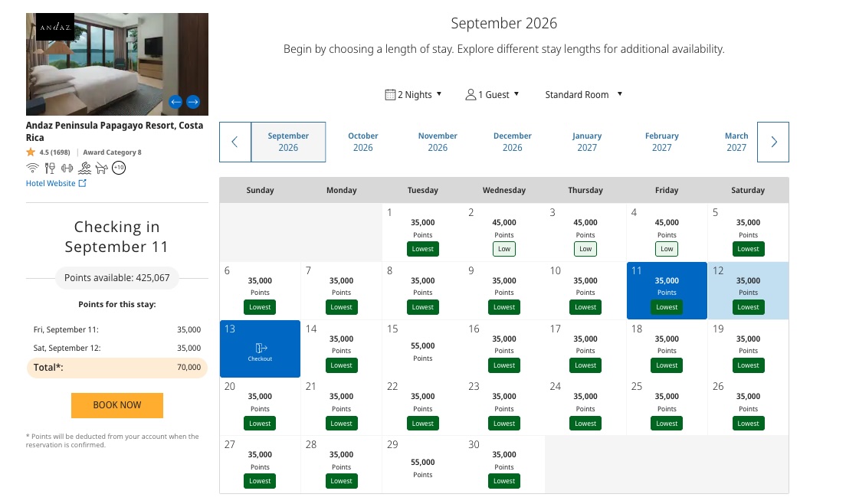Select September 7 calendar day
846x504 pixels.
(342, 290)
